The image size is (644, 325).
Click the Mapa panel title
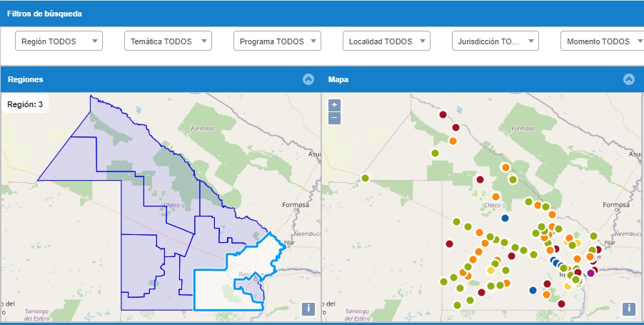pos(338,79)
